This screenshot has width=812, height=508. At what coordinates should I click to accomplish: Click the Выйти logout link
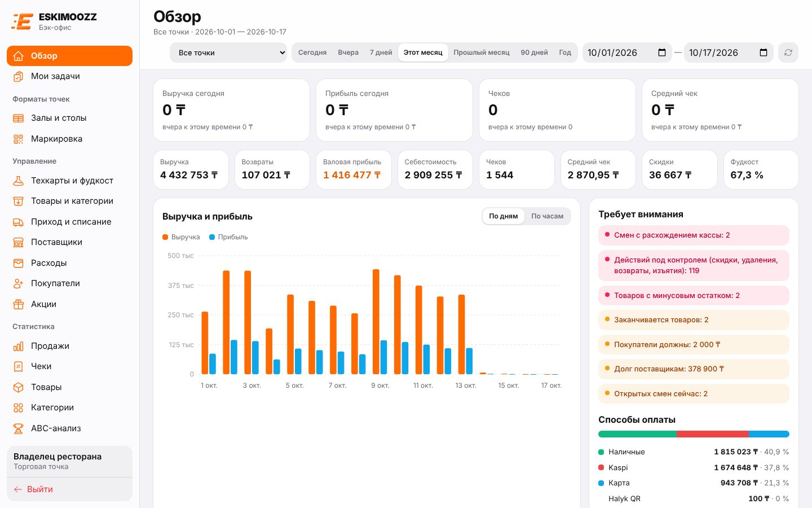click(x=33, y=489)
